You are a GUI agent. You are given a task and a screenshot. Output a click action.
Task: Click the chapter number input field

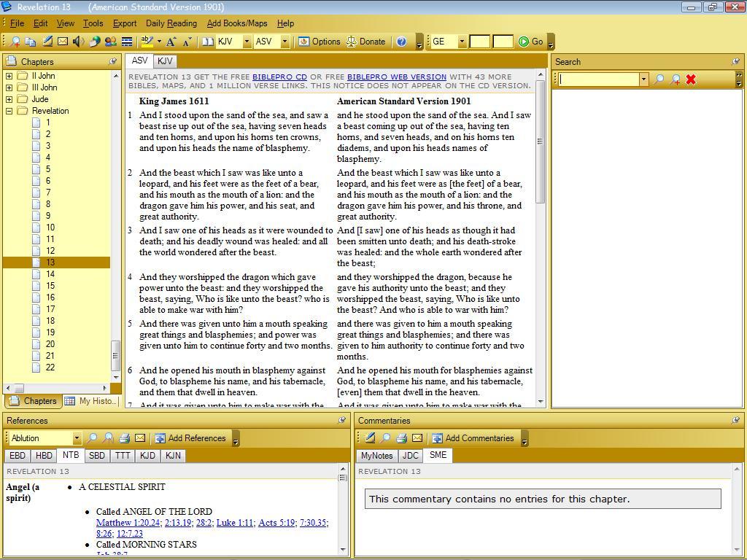479,42
